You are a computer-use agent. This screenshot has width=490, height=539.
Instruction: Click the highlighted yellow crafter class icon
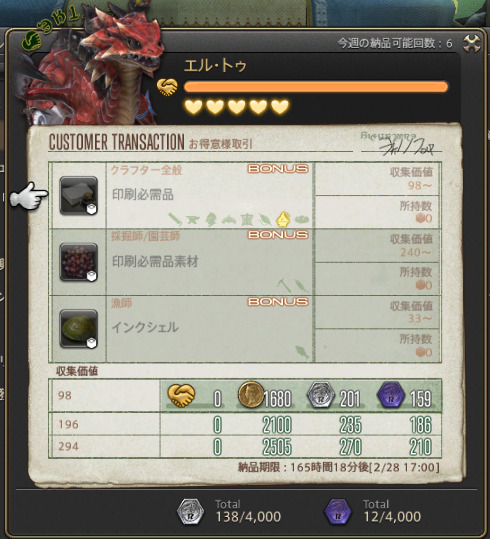[283, 219]
